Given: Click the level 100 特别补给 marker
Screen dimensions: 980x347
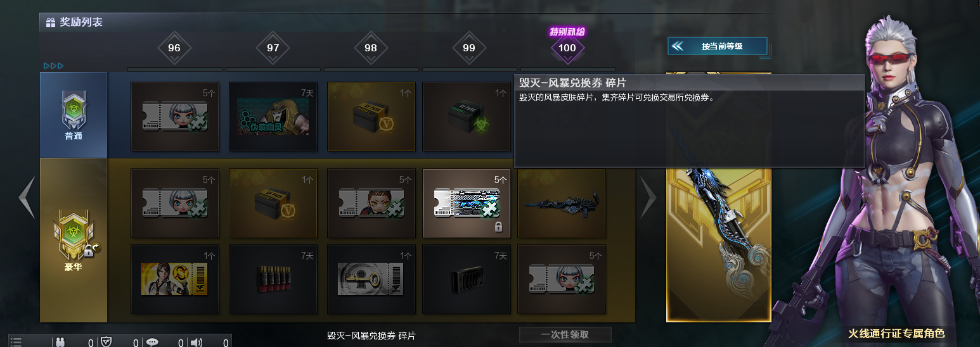Looking at the screenshot, I should click(x=567, y=45).
